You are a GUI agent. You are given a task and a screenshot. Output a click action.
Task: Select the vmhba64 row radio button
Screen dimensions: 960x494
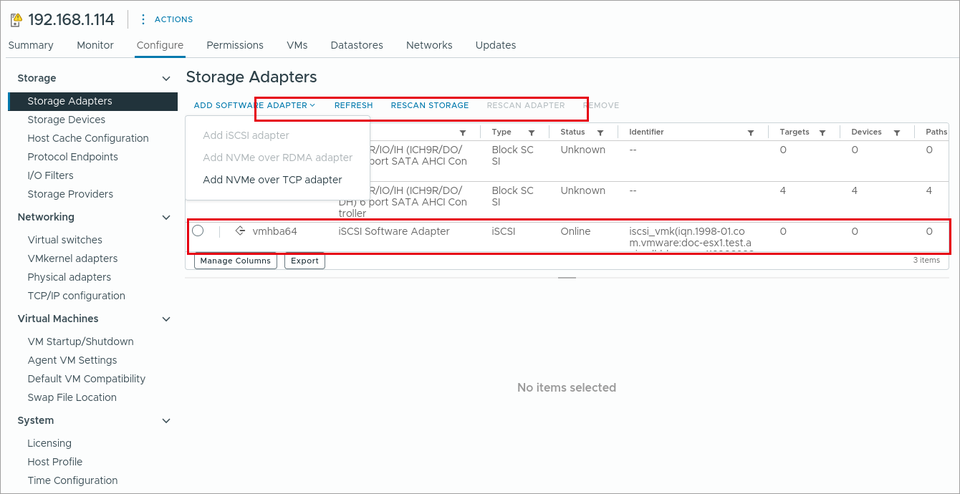point(198,231)
